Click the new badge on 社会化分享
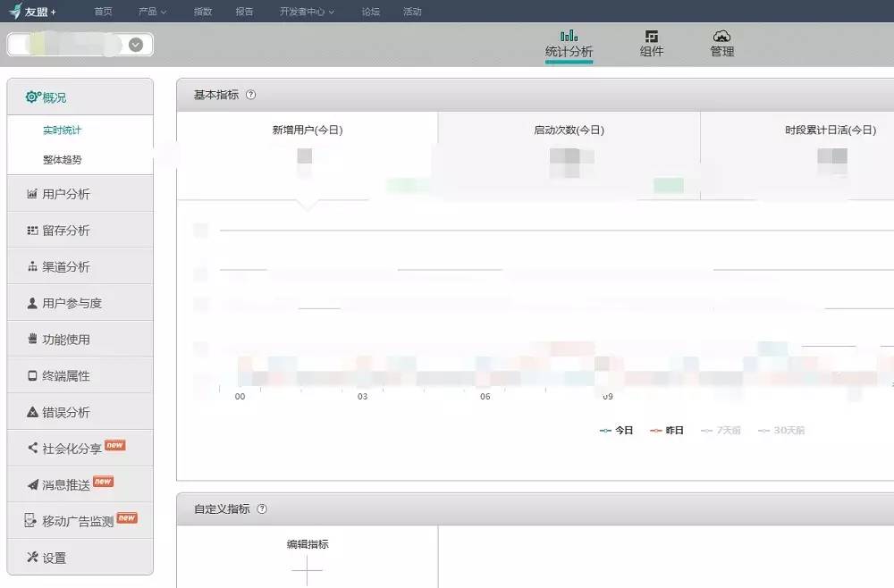Image resolution: width=894 pixels, height=588 pixels. pyautogui.click(x=115, y=445)
